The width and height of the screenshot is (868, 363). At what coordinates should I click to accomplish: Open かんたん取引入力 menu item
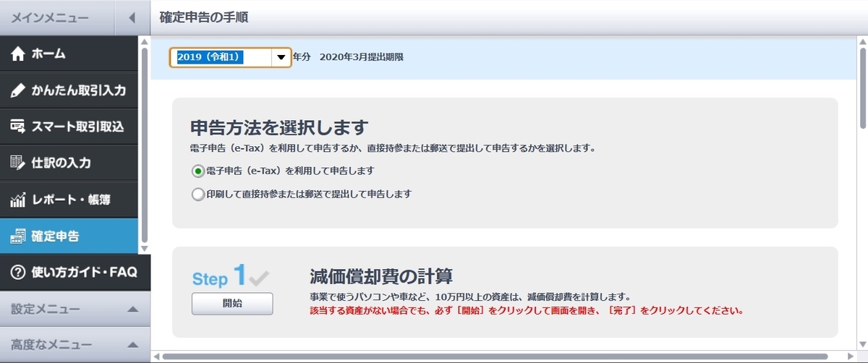pyautogui.click(x=69, y=90)
